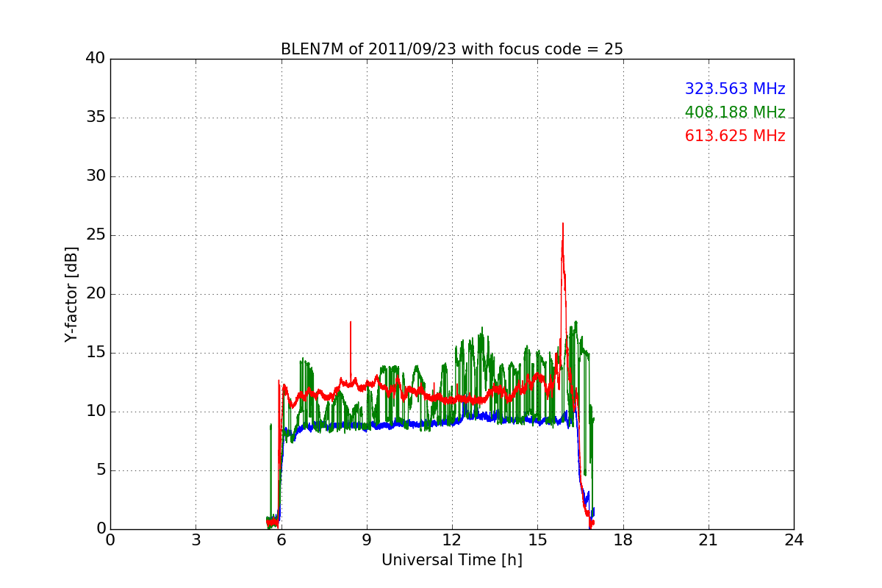Viewport: 882px width, 588px height.
Task: Click the Y-factor [dB] axis label
Action: pyautogui.click(x=71, y=294)
